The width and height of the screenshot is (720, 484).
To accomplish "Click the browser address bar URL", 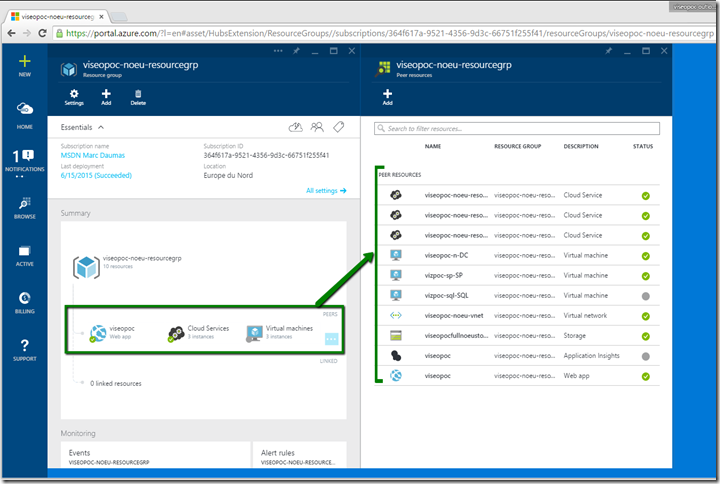I will pos(389,33).
